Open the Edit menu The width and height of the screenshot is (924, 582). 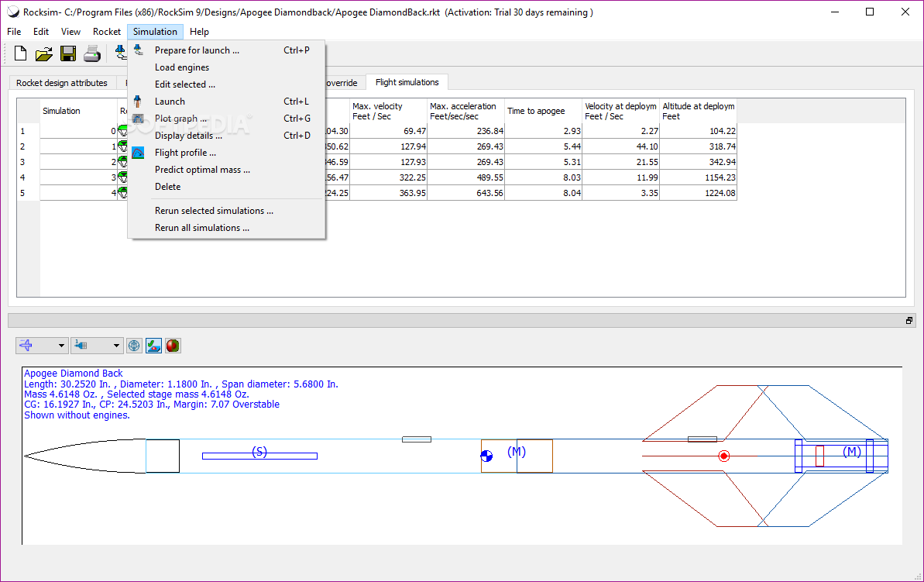pos(40,32)
